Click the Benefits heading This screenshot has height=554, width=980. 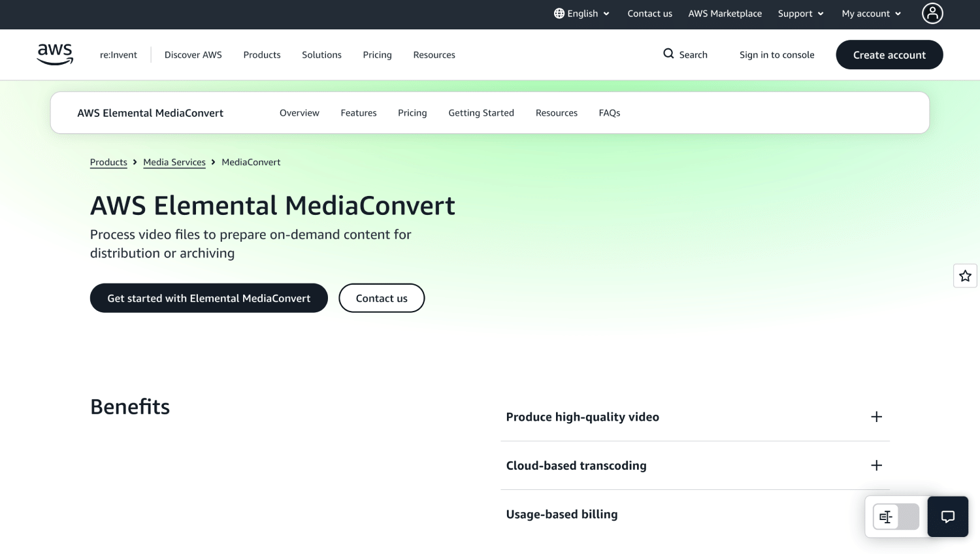(130, 406)
